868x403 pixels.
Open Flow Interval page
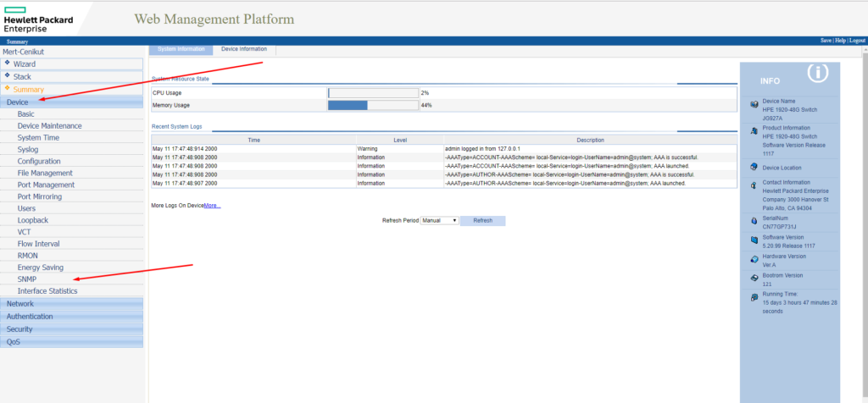pyautogui.click(x=38, y=244)
